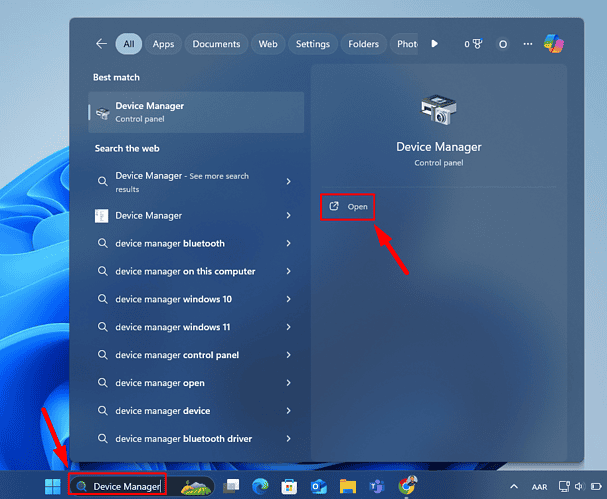Launch Microsoft Edge from the taskbar
The height and width of the screenshot is (499, 607).
click(x=260, y=486)
